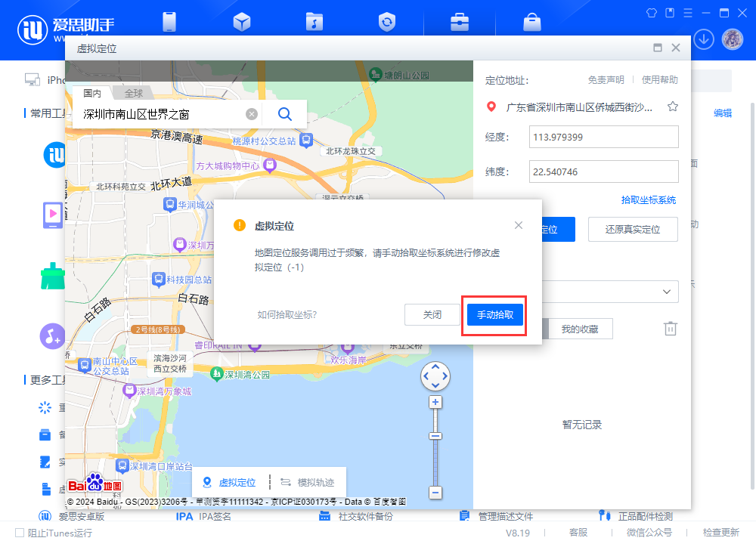Favorite the address with the star icon
Screen dimensions: 756x544
click(x=672, y=107)
